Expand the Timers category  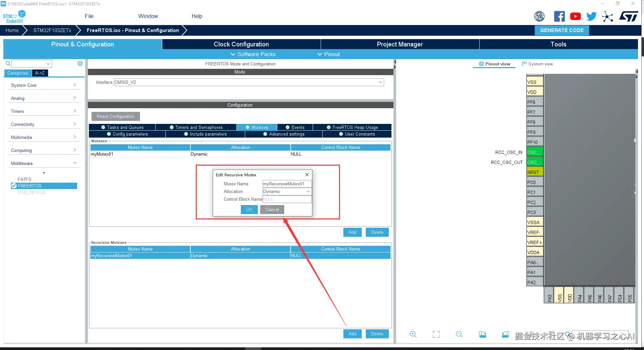coord(44,111)
